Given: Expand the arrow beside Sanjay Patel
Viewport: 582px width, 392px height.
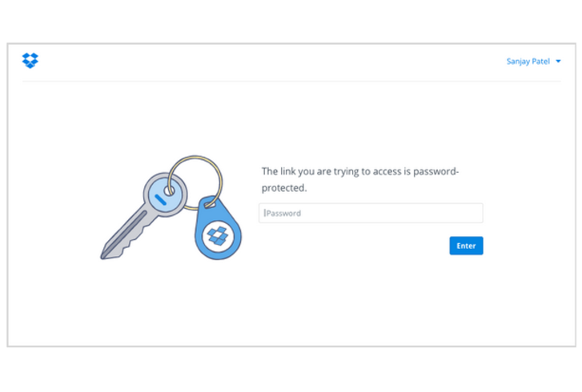Looking at the screenshot, I should click(558, 61).
